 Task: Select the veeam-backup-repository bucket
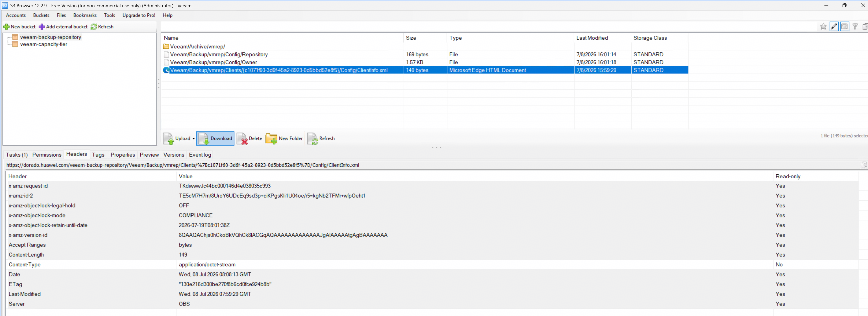click(x=51, y=37)
